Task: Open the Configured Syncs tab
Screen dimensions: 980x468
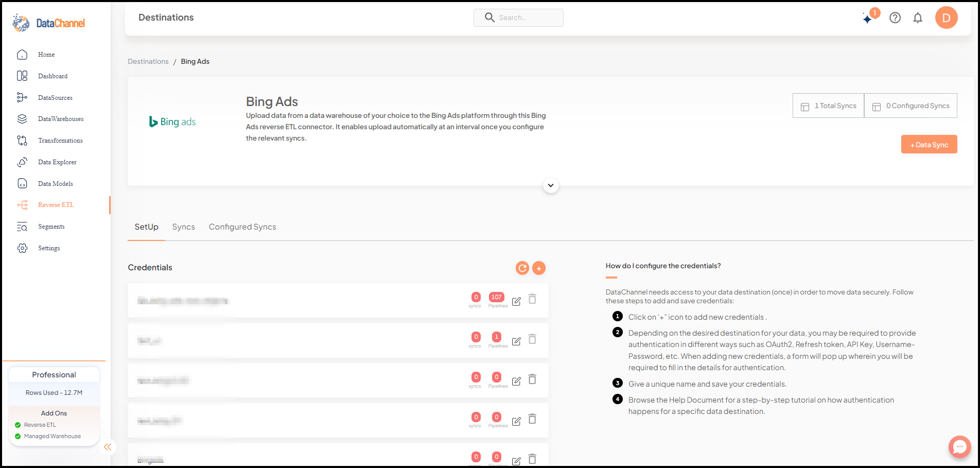Action: click(242, 227)
